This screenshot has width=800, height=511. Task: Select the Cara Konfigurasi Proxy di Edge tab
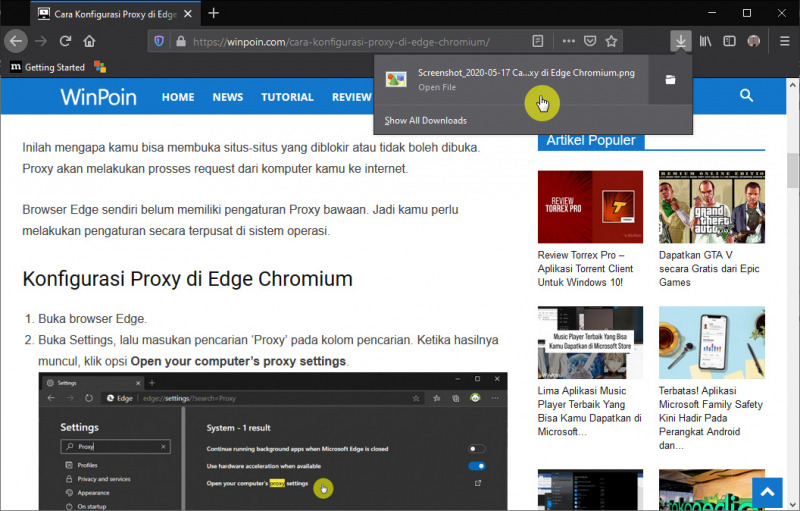[115, 14]
